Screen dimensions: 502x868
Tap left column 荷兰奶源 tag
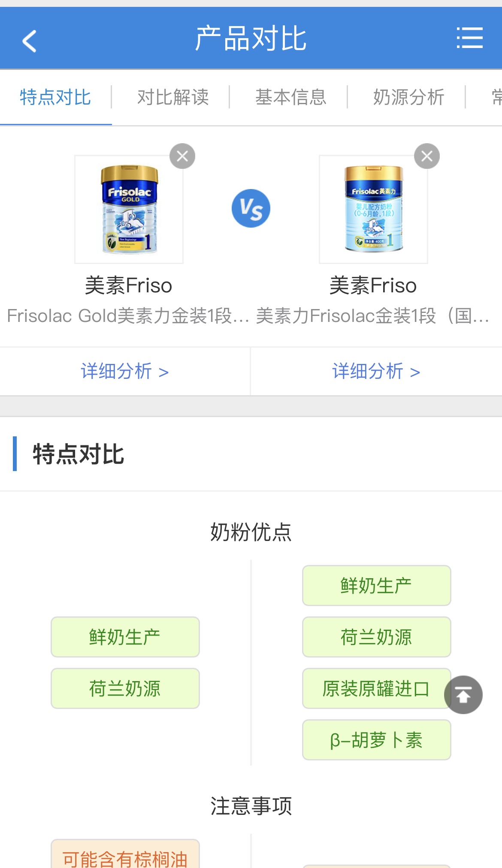coord(125,688)
